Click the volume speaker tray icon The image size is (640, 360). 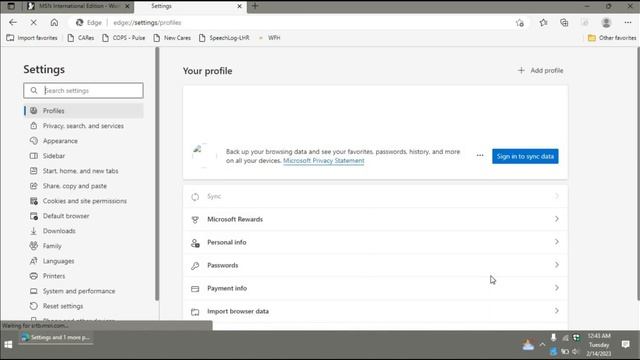(x=575, y=351)
